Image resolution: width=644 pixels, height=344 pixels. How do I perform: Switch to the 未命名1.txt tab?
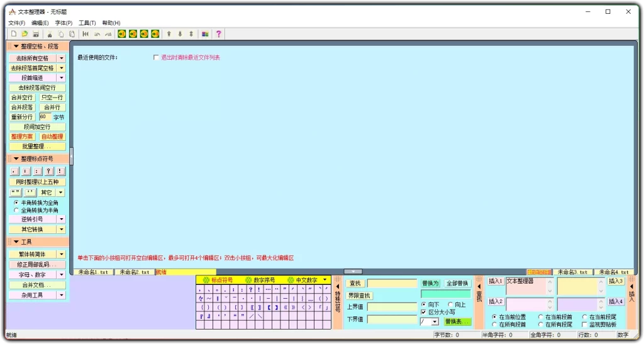pos(93,272)
